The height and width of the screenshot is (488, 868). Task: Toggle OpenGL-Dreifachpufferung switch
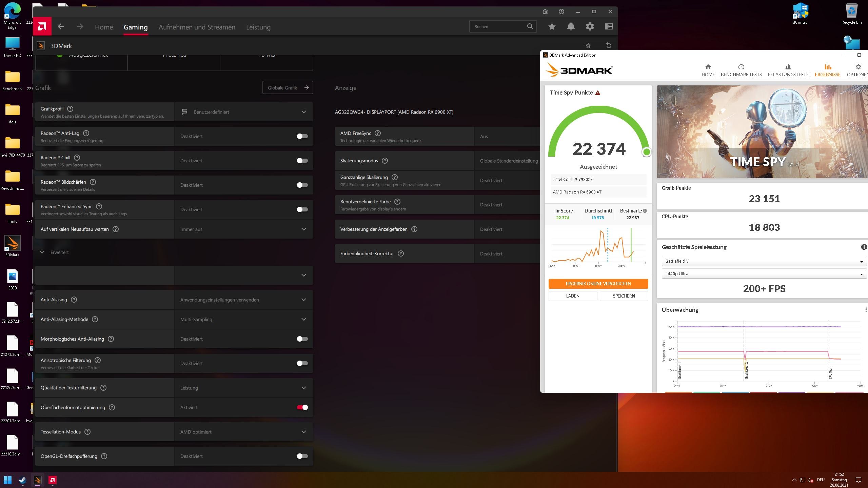[302, 456]
